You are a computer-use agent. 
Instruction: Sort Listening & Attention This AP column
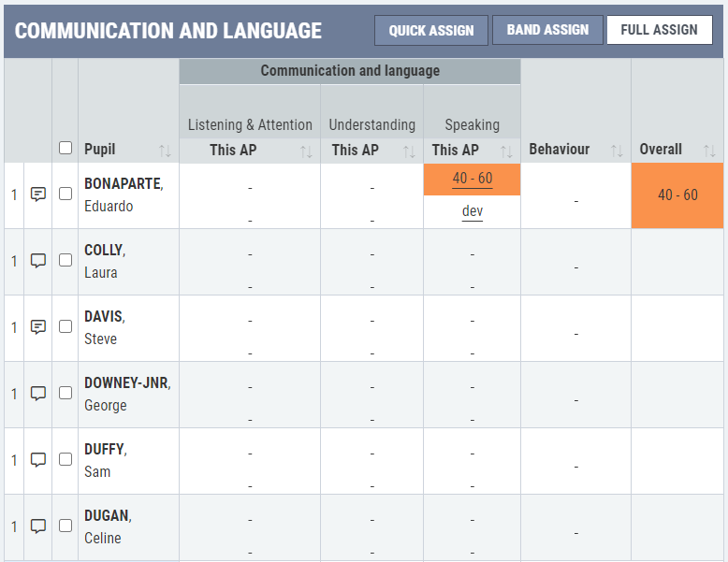point(306,151)
